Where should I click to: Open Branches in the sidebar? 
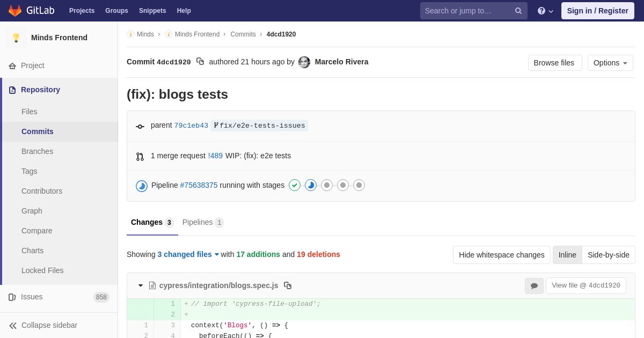point(37,151)
